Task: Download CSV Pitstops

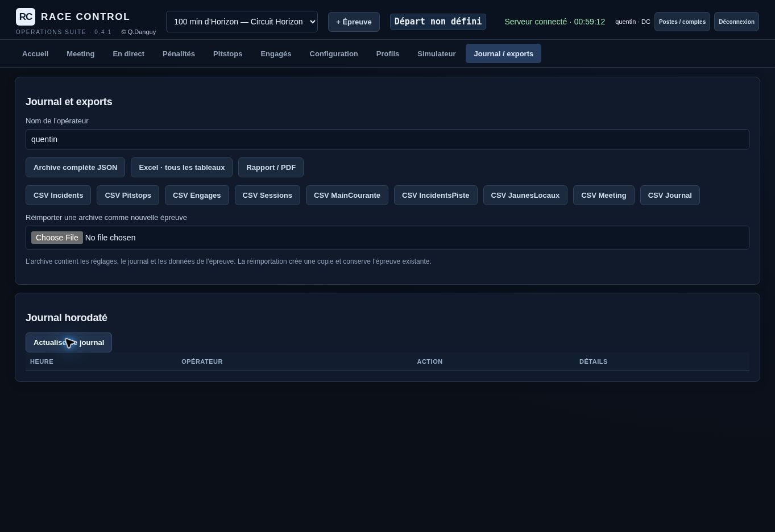Action: 128,196
